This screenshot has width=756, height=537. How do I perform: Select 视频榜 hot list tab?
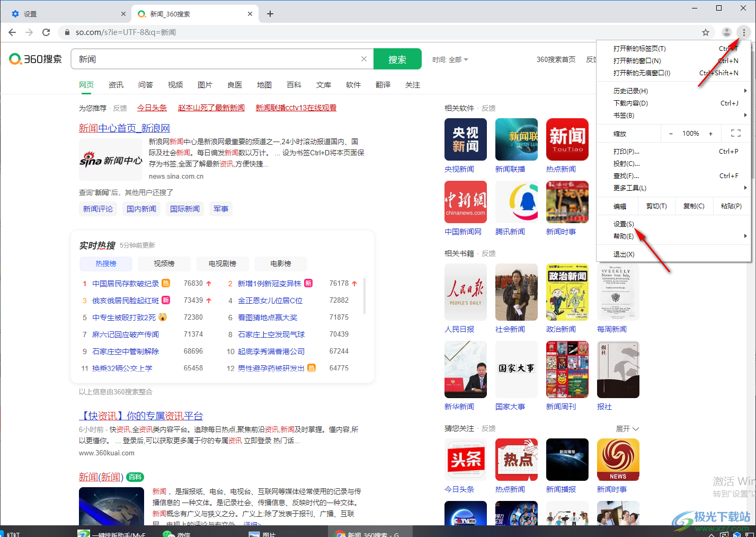(164, 263)
